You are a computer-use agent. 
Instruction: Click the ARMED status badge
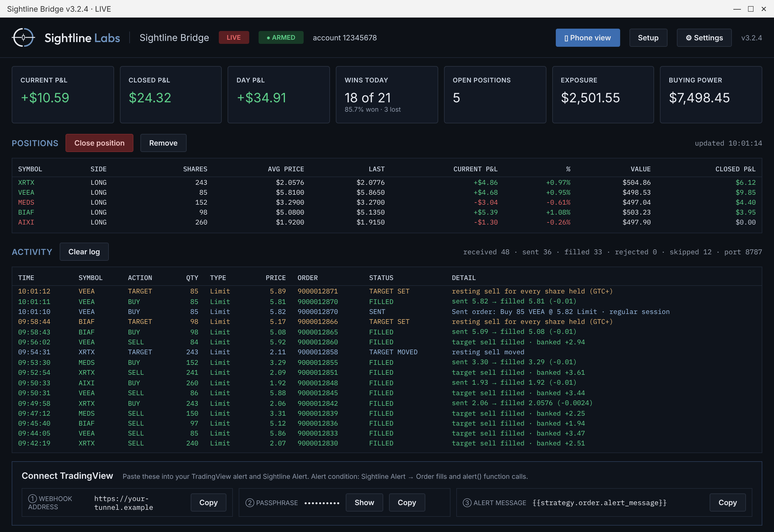(281, 37)
